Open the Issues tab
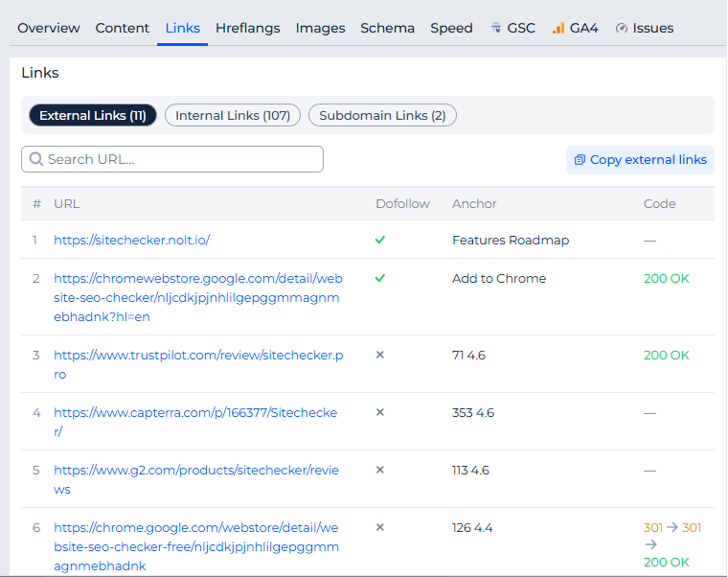 point(645,28)
